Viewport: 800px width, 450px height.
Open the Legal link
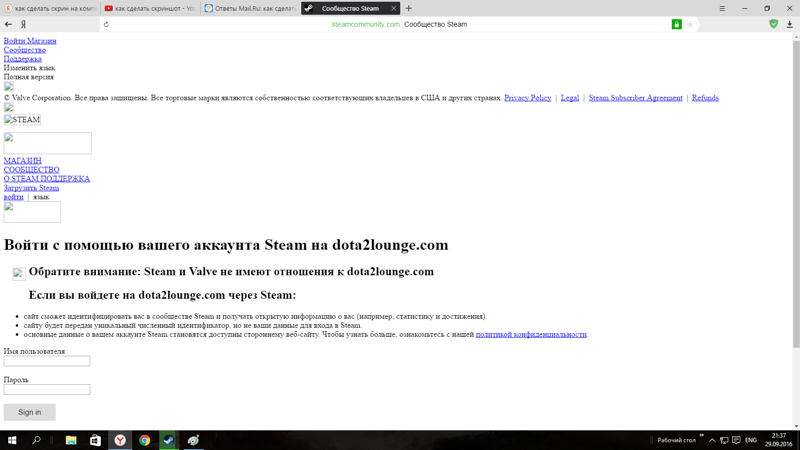[x=570, y=98]
